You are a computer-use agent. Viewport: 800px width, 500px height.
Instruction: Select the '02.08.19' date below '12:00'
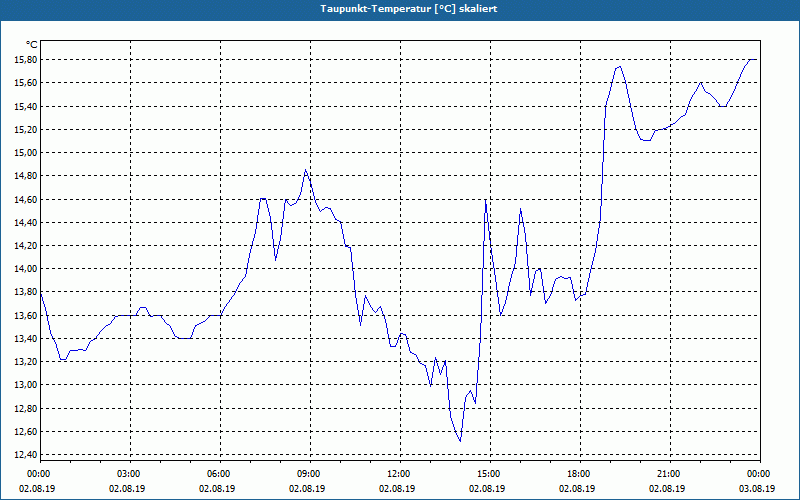click(x=397, y=488)
